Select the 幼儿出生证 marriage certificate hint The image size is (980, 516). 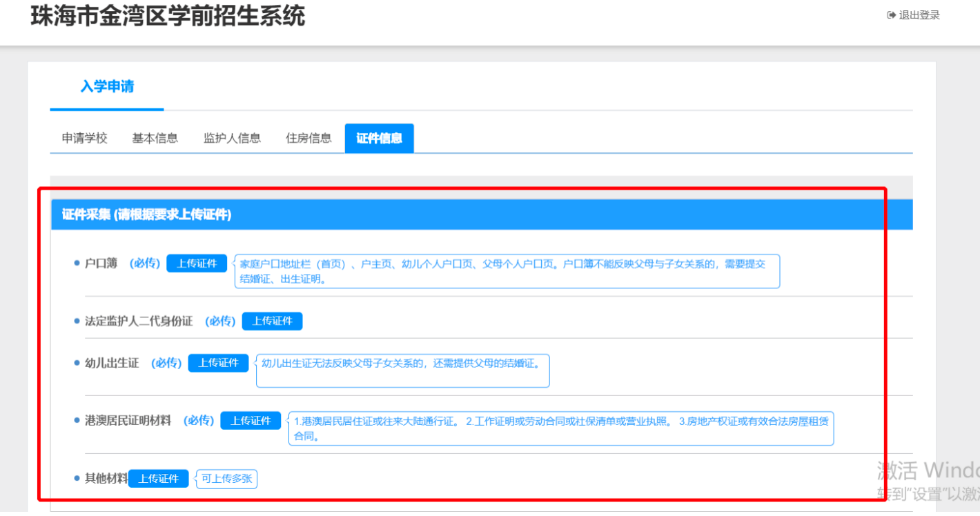click(x=402, y=370)
